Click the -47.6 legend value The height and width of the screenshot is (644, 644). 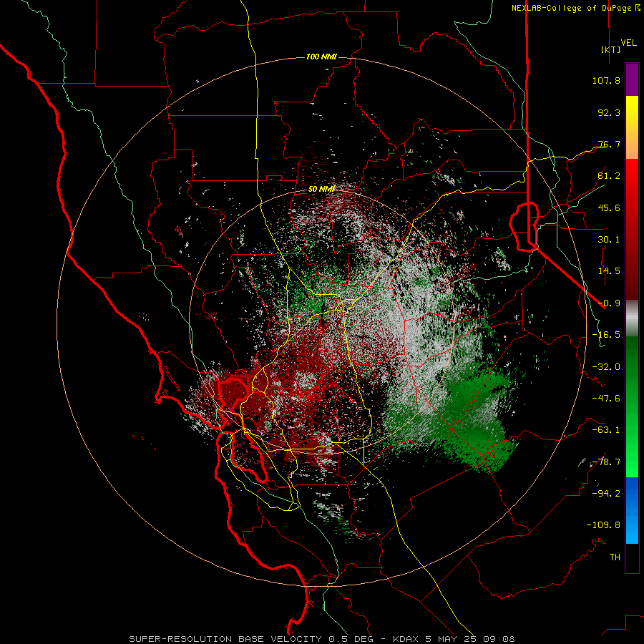coord(606,399)
